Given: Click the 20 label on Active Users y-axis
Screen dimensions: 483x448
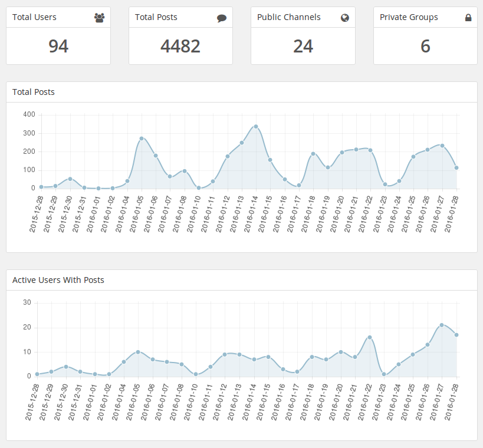Looking at the screenshot, I should (x=27, y=327).
